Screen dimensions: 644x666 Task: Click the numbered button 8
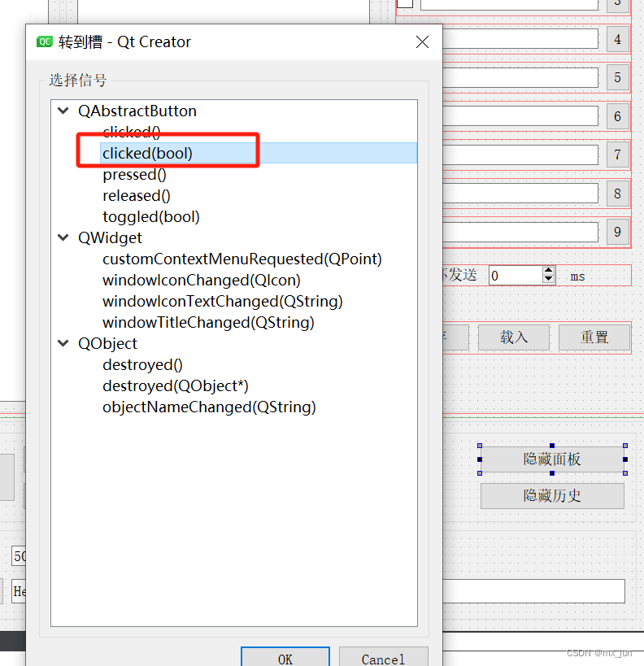click(x=618, y=194)
